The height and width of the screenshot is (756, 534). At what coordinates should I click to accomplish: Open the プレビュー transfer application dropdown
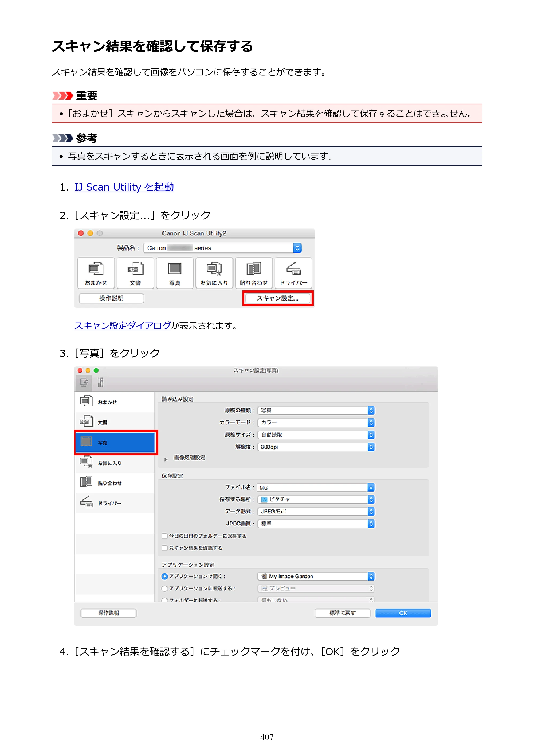316,588
